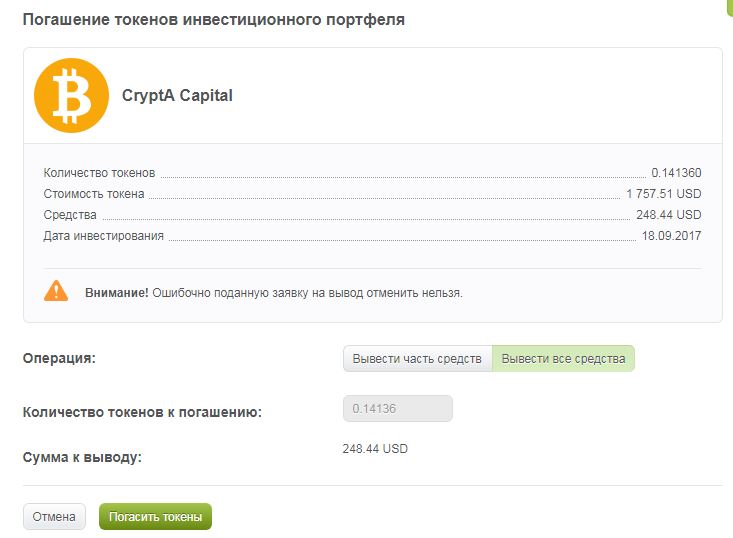733x538 pixels.
Task: Click the 'CryptA Capital' portfolio name
Action: point(177,95)
